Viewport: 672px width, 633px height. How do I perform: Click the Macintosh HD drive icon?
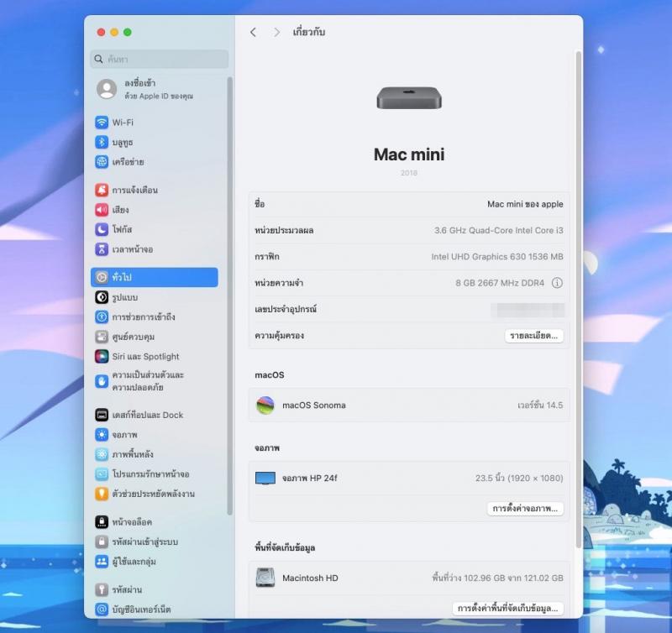click(x=265, y=578)
